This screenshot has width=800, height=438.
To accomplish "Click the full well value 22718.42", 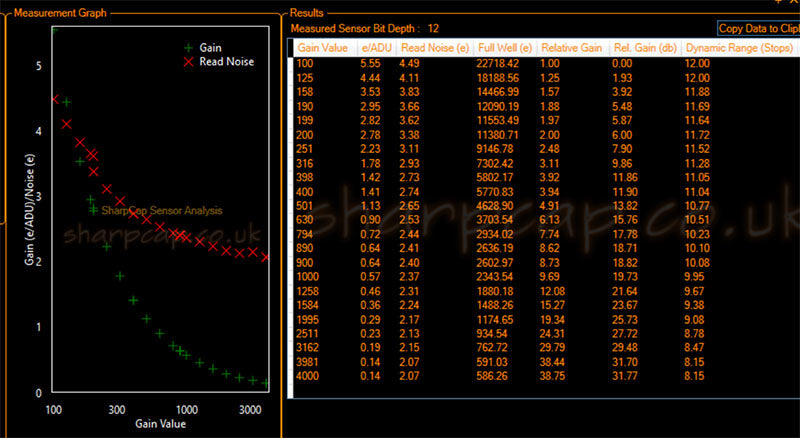I will [x=500, y=63].
